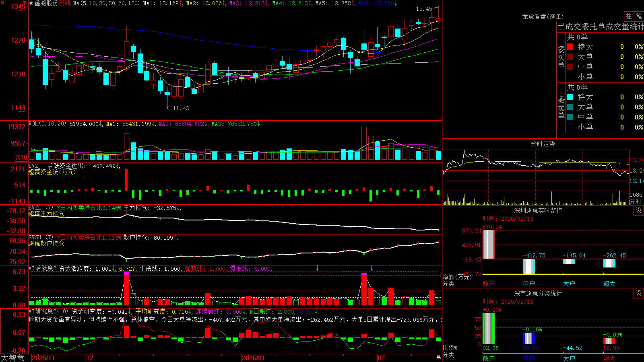Click the 活跃资金进出: -407.499 value
The image size is (644, 362).
pos(81,166)
